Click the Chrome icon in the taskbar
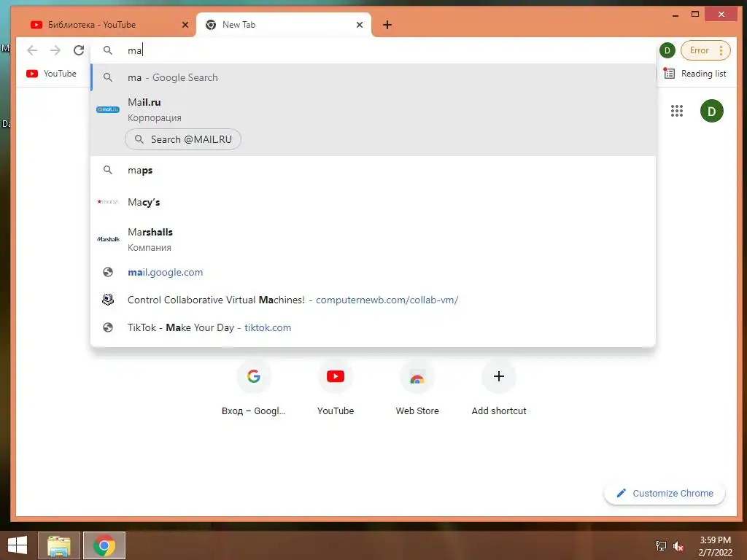 coord(104,545)
